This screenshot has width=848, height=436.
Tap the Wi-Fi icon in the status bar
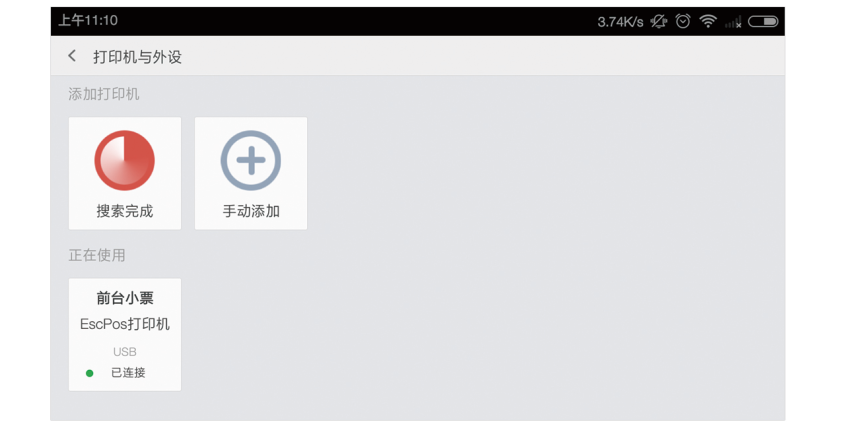(x=707, y=21)
